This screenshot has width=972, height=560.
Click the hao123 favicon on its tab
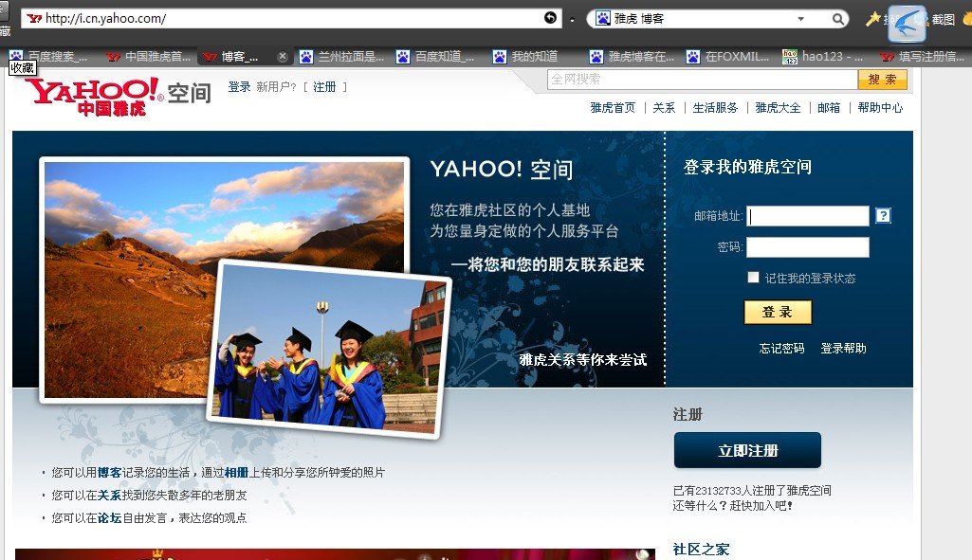pos(790,56)
